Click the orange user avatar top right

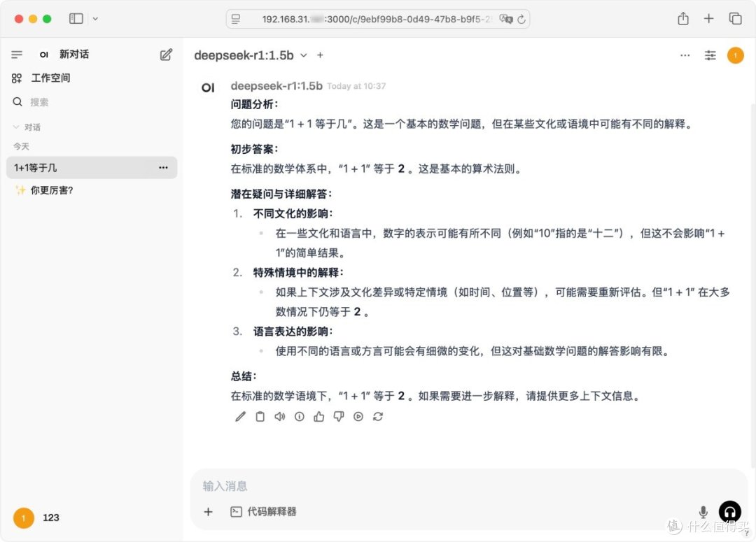pyautogui.click(x=735, y=55)
